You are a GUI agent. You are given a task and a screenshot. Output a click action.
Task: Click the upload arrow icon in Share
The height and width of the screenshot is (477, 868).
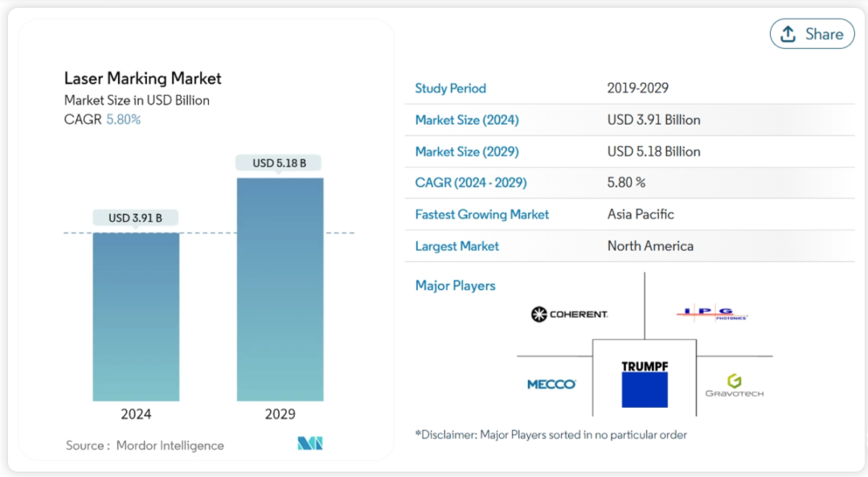point(788,34)
